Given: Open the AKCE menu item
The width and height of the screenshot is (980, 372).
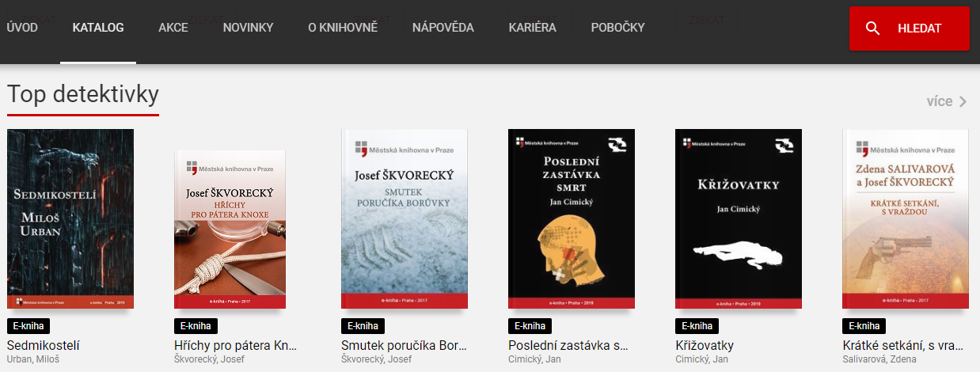Looking at the screenshot, I should (x=173, y=28).
